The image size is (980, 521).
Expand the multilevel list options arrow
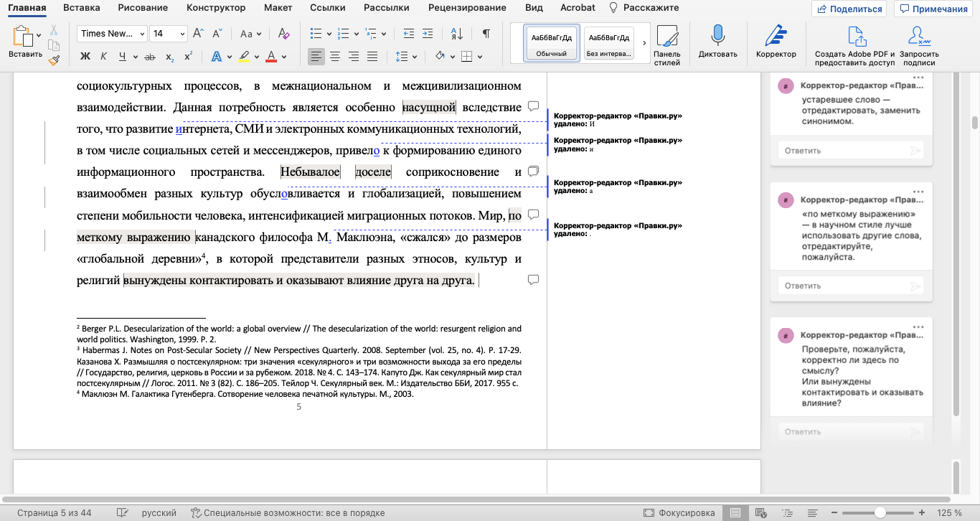click(x=383, y=34)
